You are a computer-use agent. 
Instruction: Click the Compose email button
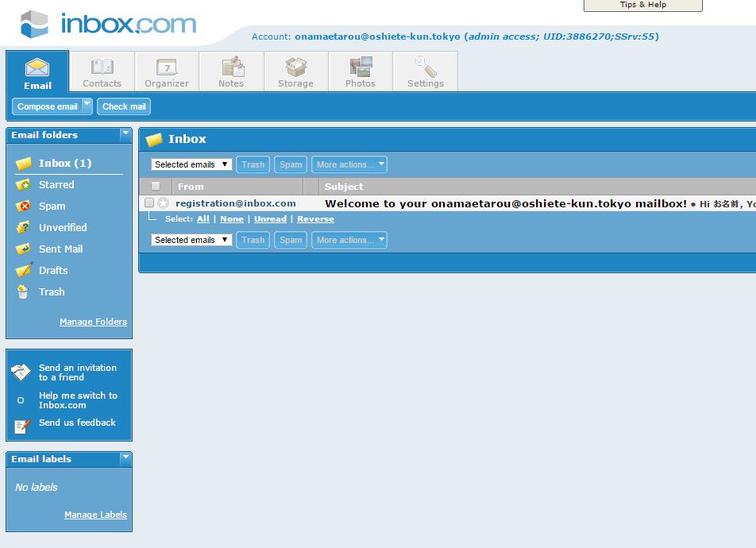pos(48,106)
